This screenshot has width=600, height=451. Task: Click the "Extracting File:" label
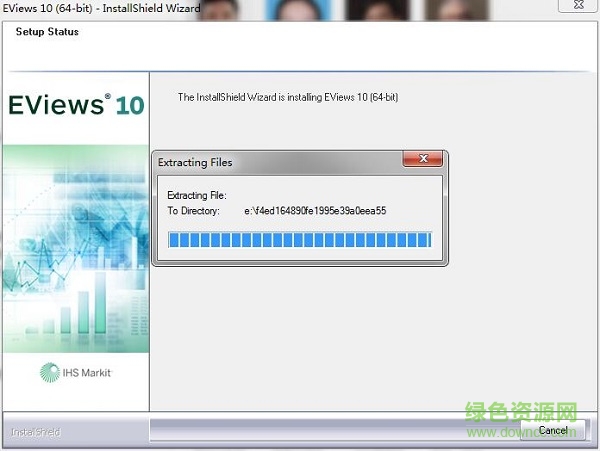coord(197,195)
